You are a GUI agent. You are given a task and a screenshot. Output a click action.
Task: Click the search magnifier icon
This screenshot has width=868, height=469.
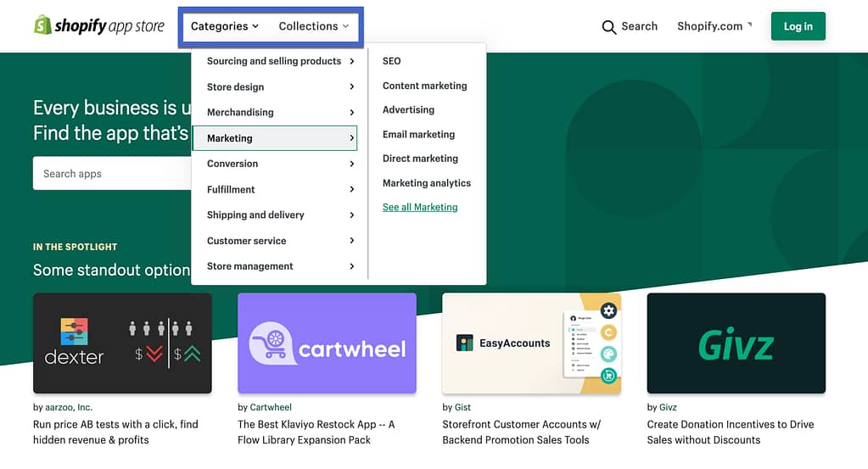click(609, 27)
